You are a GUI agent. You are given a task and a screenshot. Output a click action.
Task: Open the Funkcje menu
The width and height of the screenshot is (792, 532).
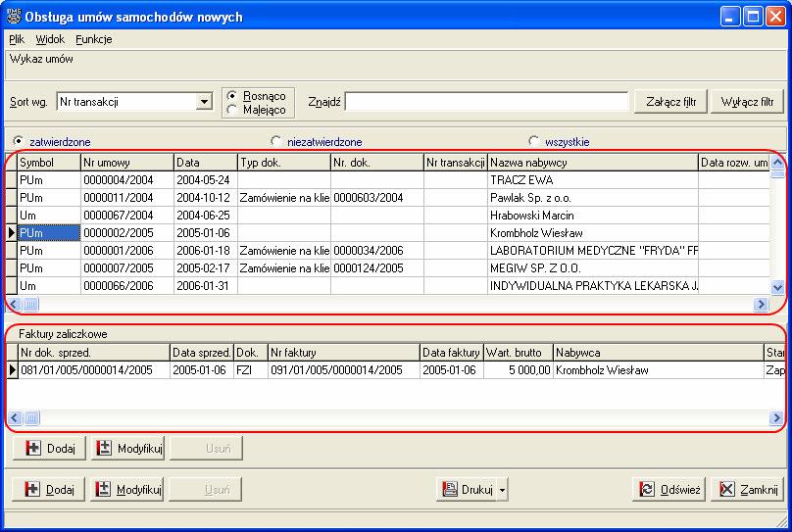coord(93,39)
